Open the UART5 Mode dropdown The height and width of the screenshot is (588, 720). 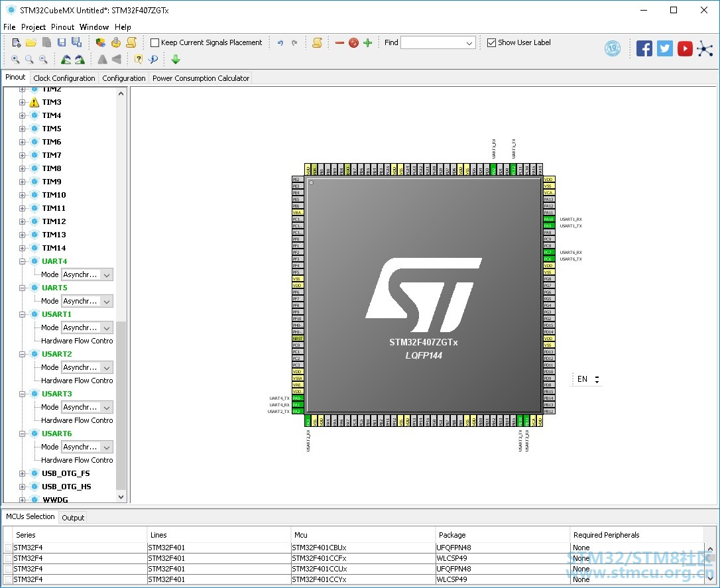tap(107, 302)
